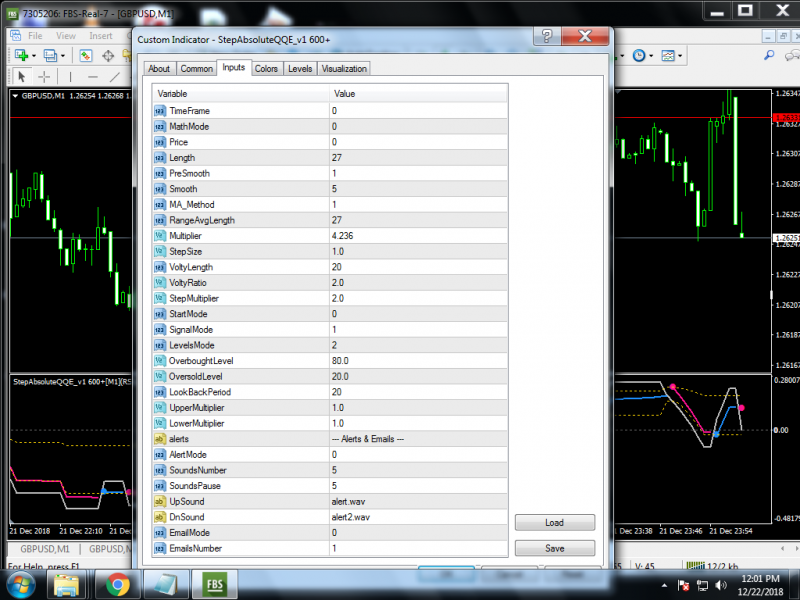This screenshot has height=600, width=800.
Task: Click the PreSmooth row integer icon
Action: point(160,173)
